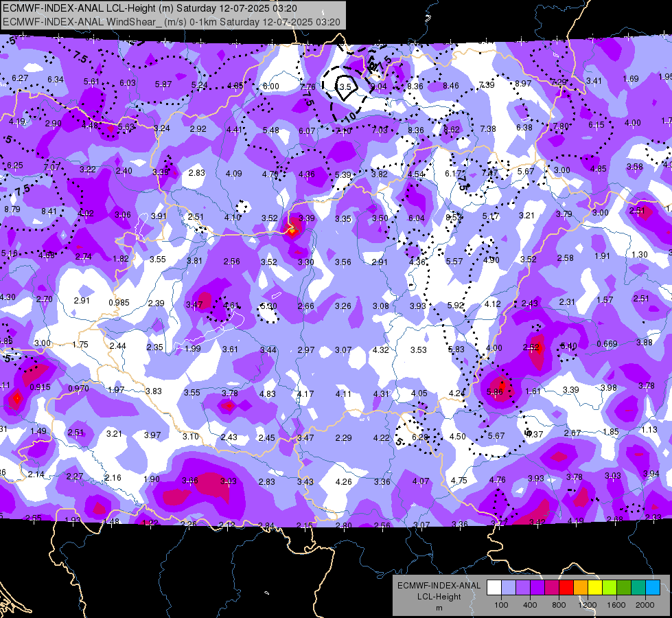Viewport: 672px width, 618px height.
Task: Click the map value 4.83
Action: point(268,393)
